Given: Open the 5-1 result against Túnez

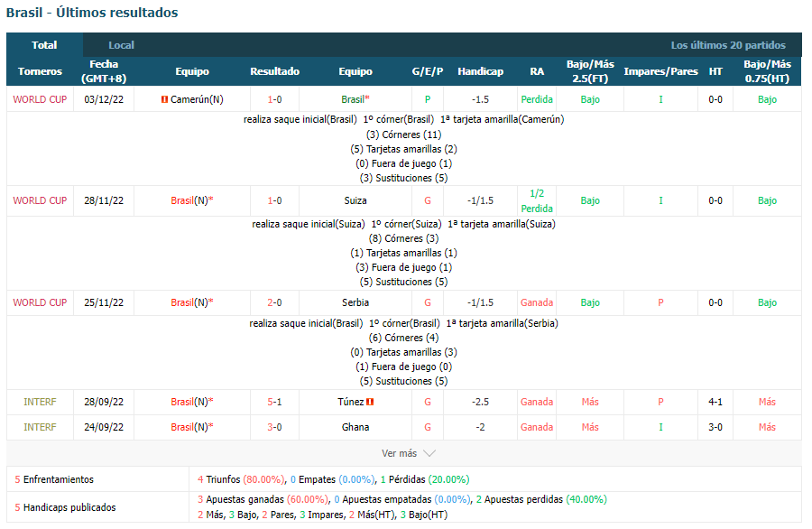Looking at the screenshot, I should pos(274,402).
